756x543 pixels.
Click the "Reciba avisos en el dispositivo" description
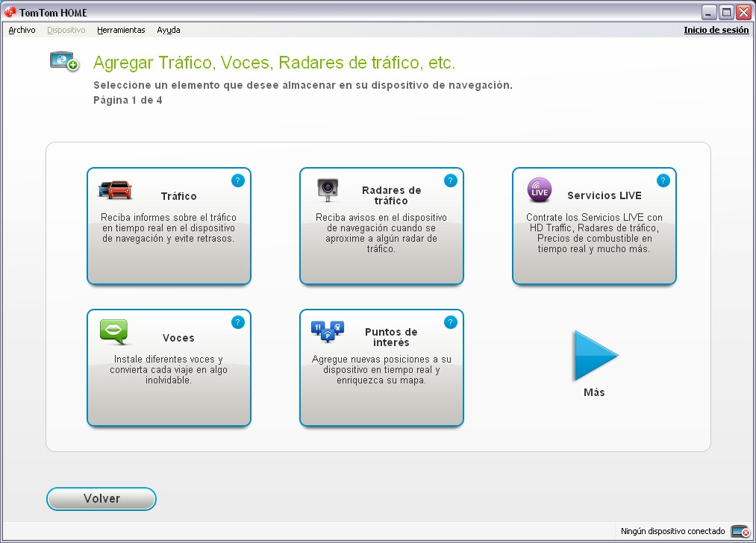click(x=381, y=233)
